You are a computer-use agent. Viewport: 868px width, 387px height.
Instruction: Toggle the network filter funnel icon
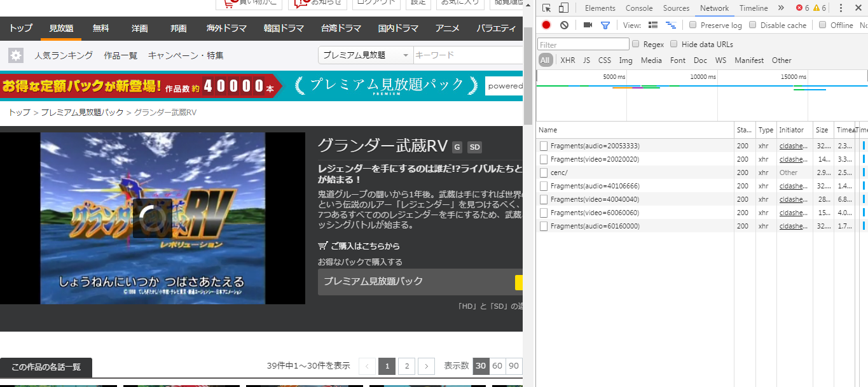tap(605, 25)
